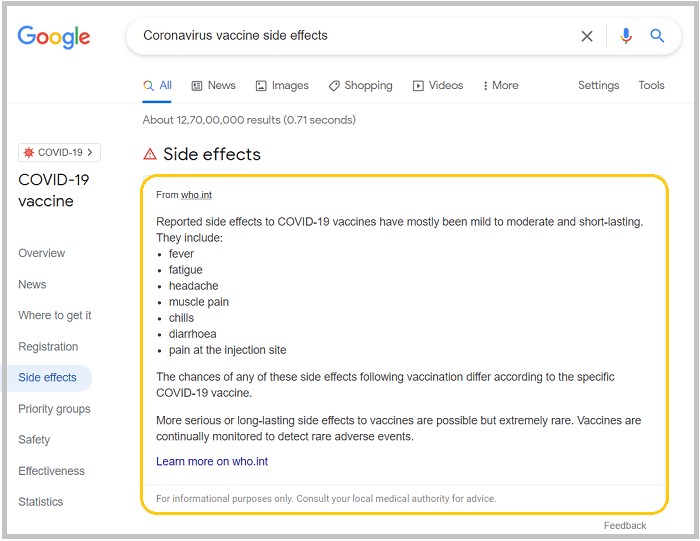This screenshot has height=541, width=700.
Task: Open News in the left sidebar
Action: pyautogui.click(x=32, y=285)
